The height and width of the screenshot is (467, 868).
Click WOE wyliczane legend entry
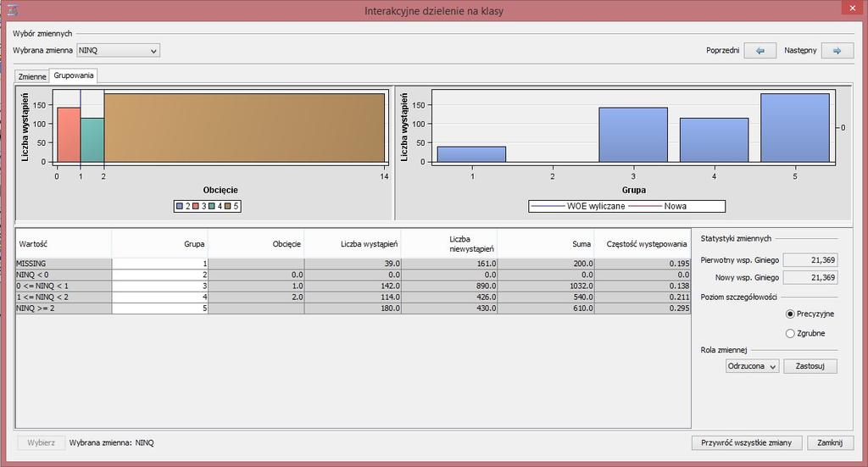(577, 207)
